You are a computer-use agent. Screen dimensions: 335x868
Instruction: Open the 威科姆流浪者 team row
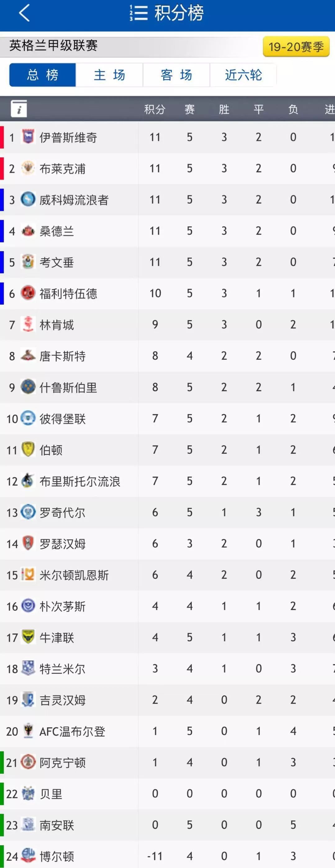pyautogui.click(x=168, y=200)
